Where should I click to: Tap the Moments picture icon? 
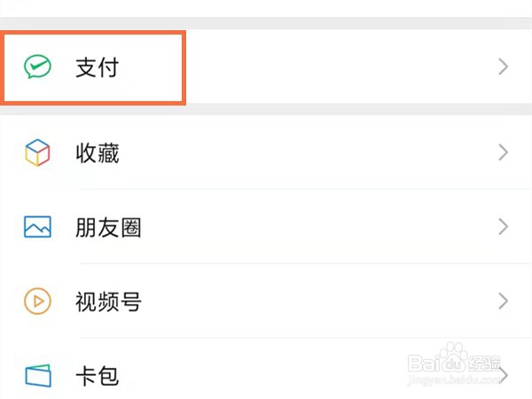click(37, 228)
